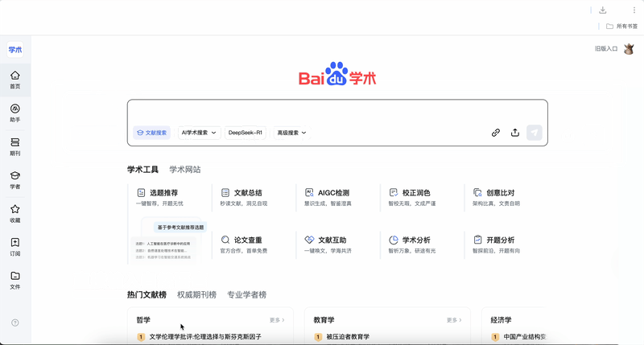Expand the 高级搜索 dropdown

point(291,133)
